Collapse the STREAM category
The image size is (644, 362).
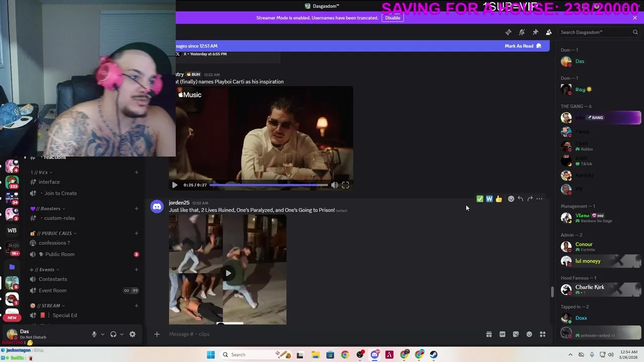click(x=47, y=306)
